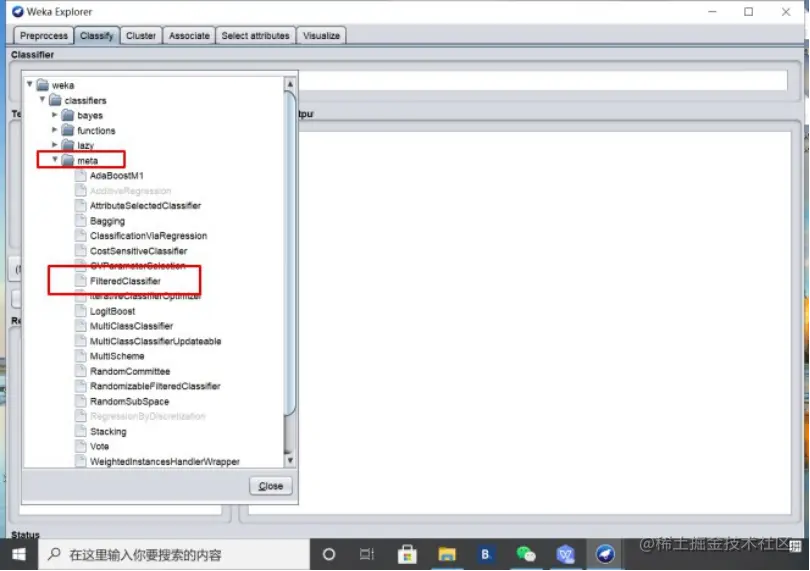The width and height of the screenshot is (810, 571).
Task: Pick the MultiScheme classifier
Action: coord(117,357)
